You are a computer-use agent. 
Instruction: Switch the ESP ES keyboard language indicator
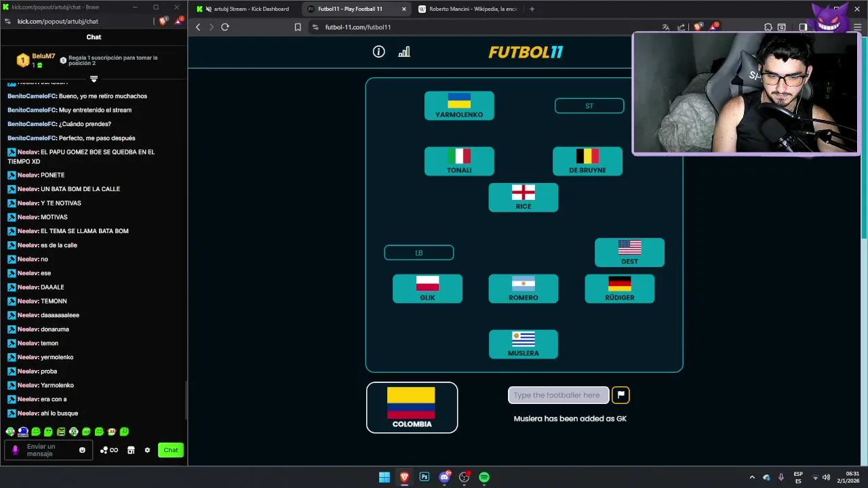tap(798, 477)
